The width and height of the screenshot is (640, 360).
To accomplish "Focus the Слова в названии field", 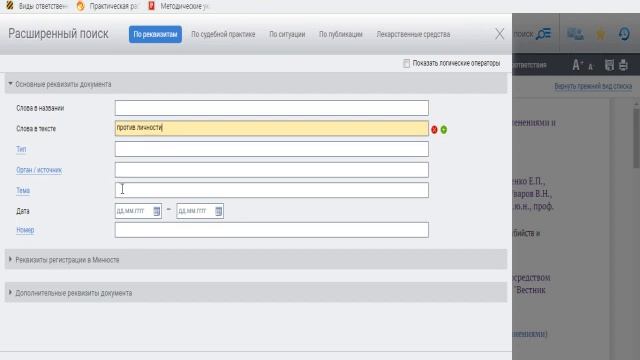I will [272, 108].
